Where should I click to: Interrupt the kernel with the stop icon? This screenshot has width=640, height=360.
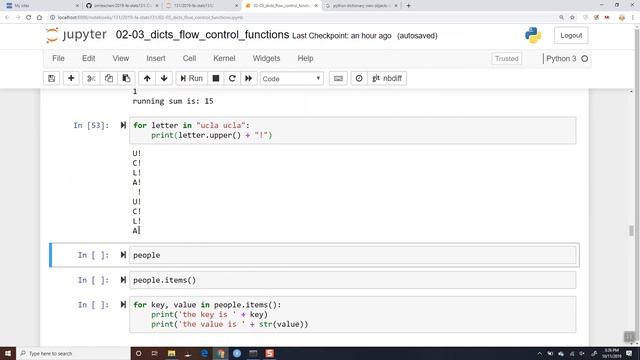[216, 78]
